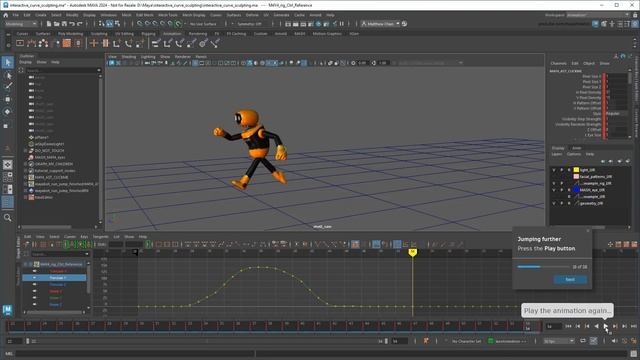Open the user account dropdown in status line

coord(380,24)
